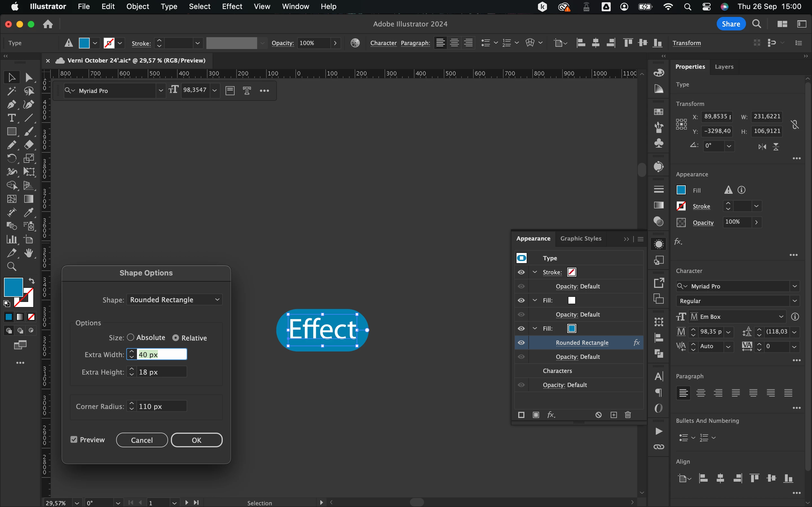This screenshot has height=507, width=812.
Task: Choose the Absolute size radio button
Action: tap(131, 337)
